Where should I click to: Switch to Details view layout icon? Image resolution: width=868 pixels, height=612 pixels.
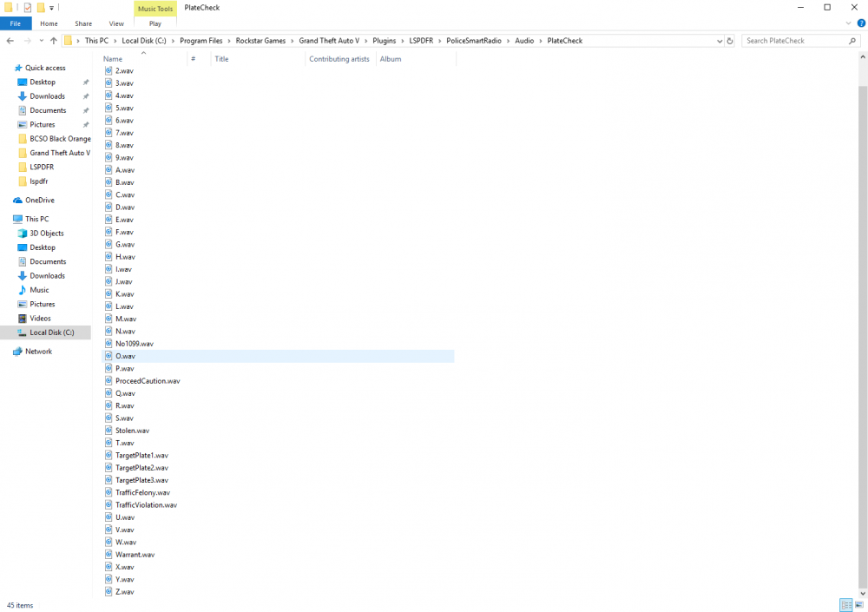click(x=845, y=605)
